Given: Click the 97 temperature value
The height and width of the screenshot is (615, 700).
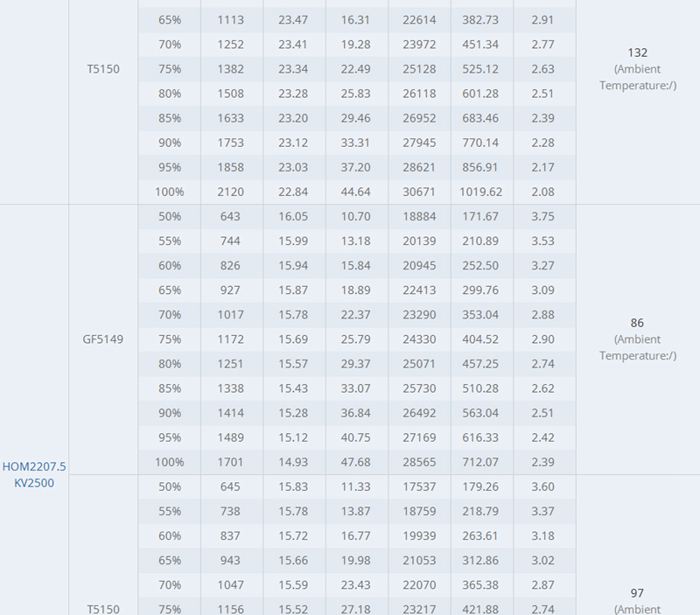Looking at the screenshot, I should pos(637,593).
